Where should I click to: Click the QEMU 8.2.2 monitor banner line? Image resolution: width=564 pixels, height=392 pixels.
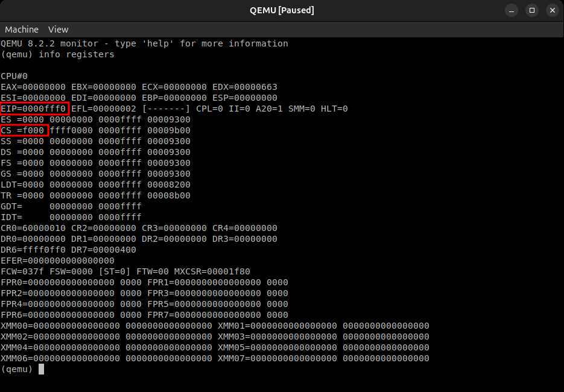point(144,43)
